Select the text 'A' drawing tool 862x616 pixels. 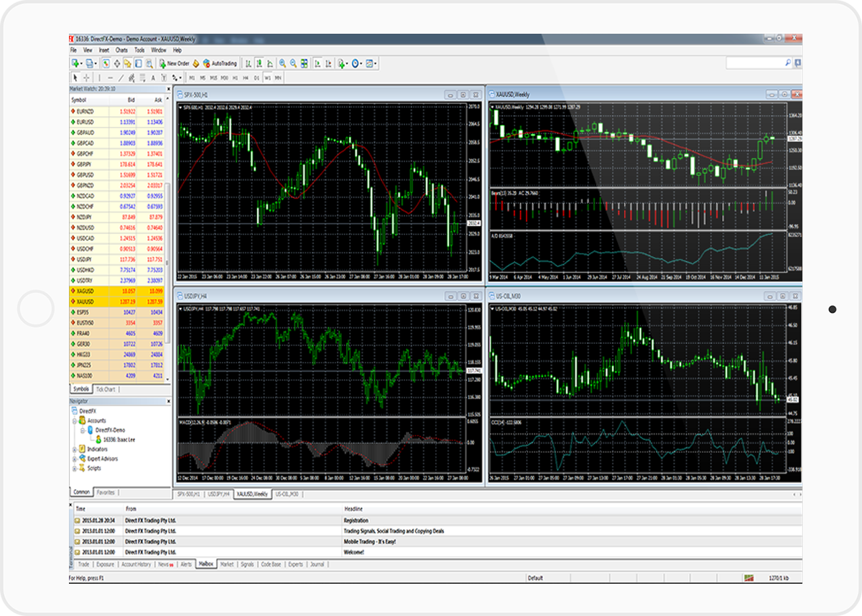pos(153,78)
